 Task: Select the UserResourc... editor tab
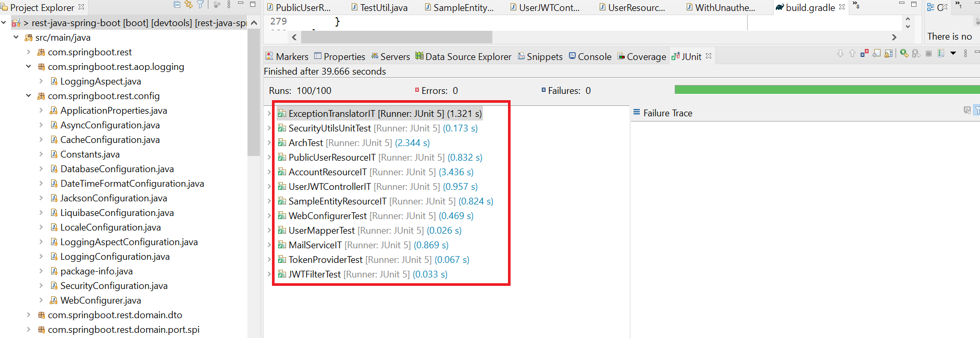click(632, 7)
